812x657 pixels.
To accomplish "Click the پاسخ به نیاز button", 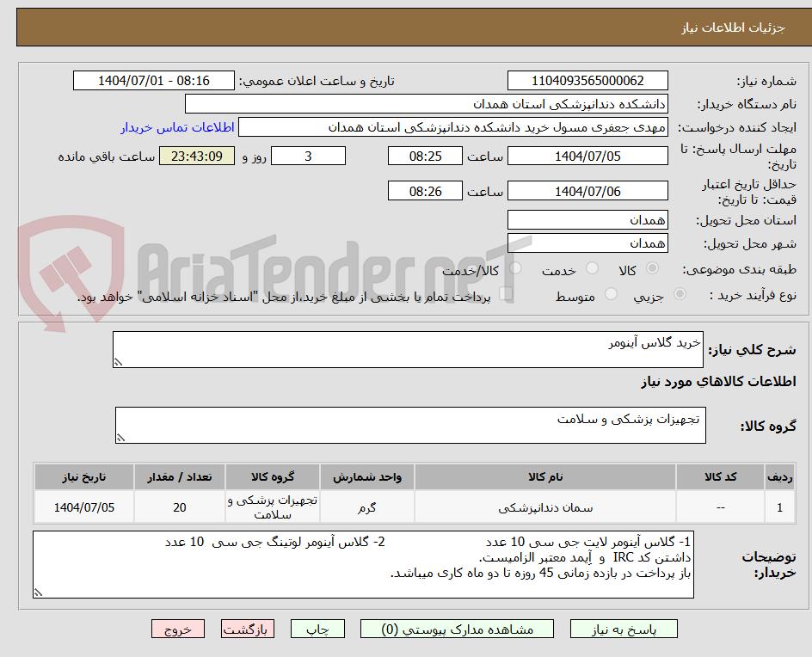I will [624, 629].
